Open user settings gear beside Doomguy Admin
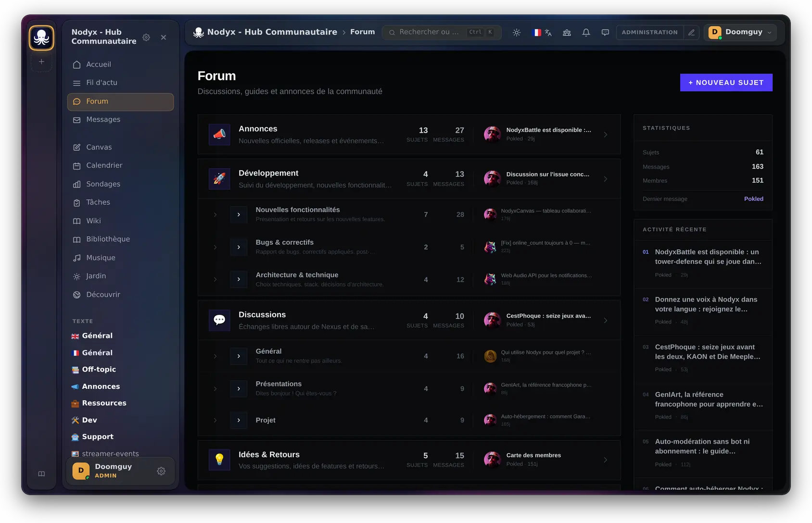Screen dimensions: 812x523 161,471
